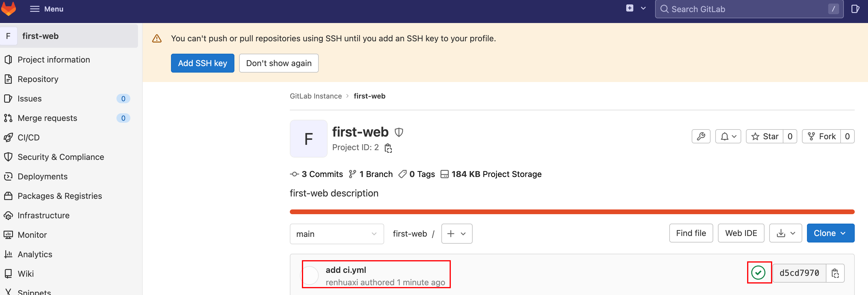
Task: Click the Analytics chart icon
Action: (x=9, y=254)
